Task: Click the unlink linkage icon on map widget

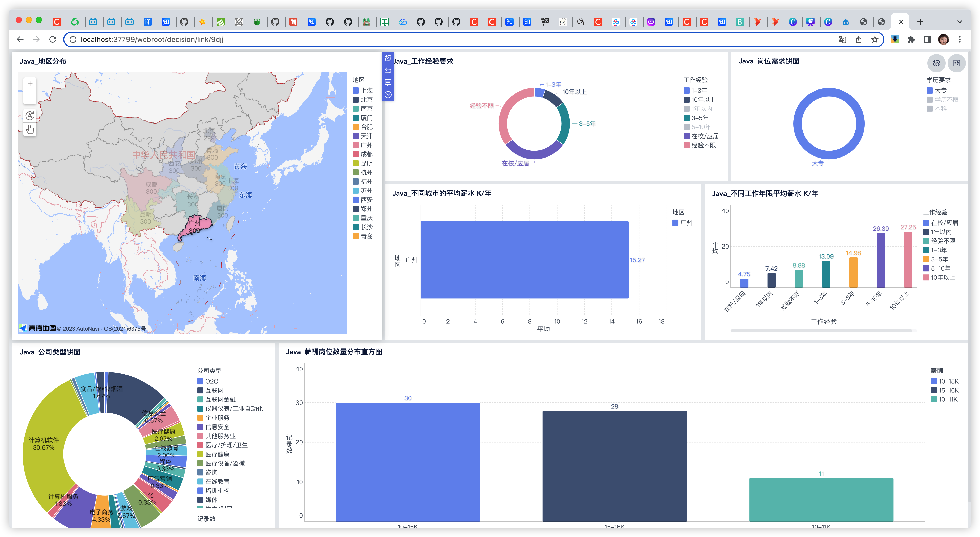Action: [x=388, y=58]
